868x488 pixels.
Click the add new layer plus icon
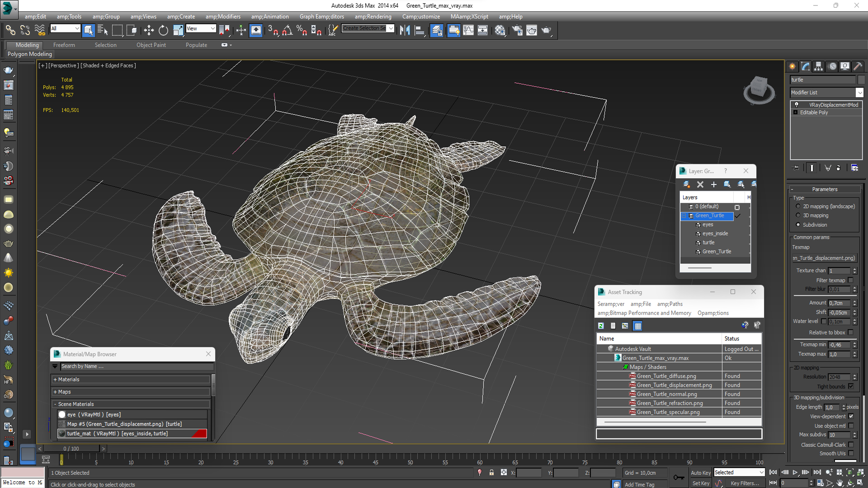[714, 184]
